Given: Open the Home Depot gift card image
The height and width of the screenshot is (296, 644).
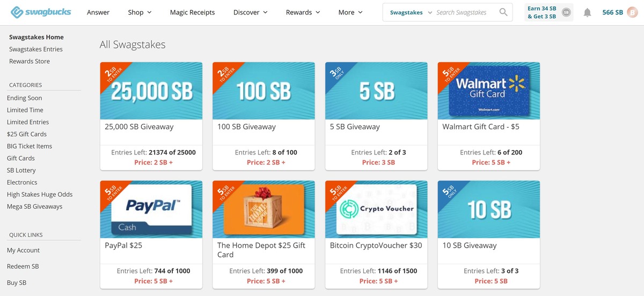Looking at the screenshot, I should point(264,209).
